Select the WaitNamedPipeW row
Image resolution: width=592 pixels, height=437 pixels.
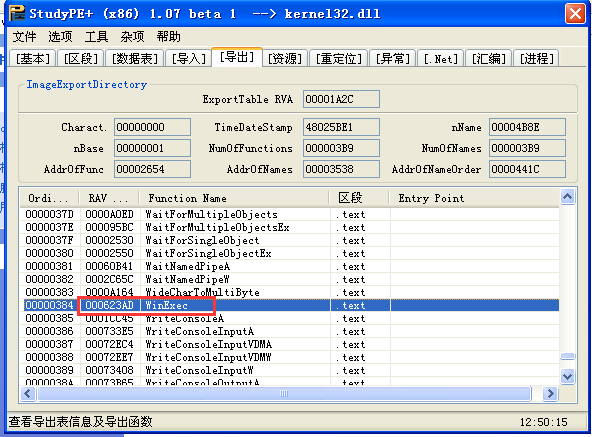click(290, 279)
